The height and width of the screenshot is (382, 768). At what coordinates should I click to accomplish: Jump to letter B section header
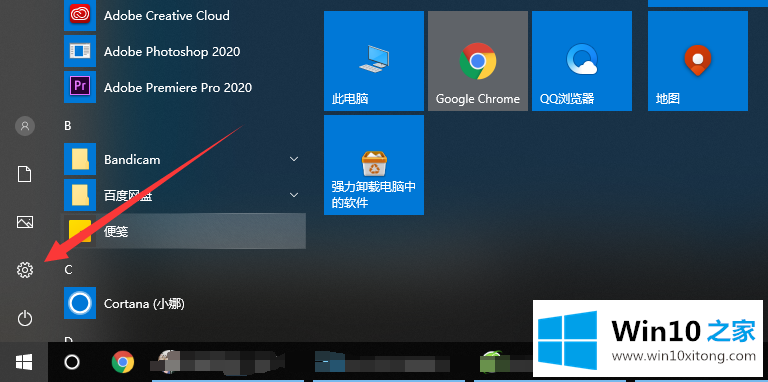[68, 126]
